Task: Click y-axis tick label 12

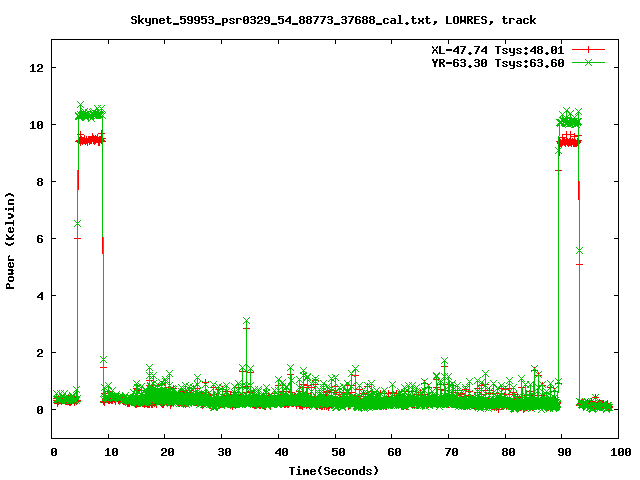Action: point(36,68)
